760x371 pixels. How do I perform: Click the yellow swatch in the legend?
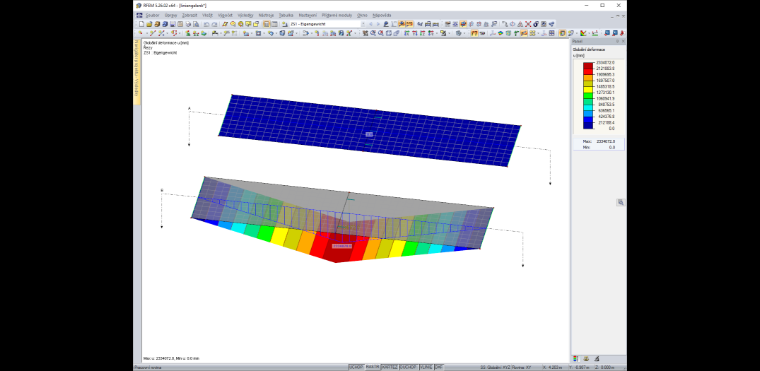pyautogui.click(x=588, y=89)
